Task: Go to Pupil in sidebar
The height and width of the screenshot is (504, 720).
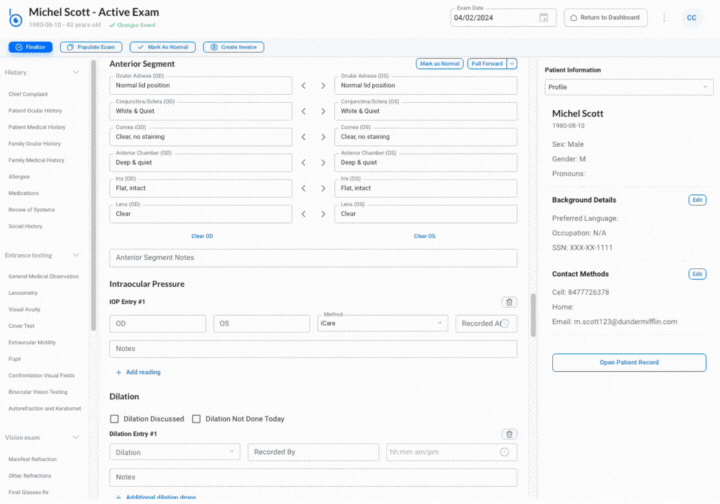Action: [x=15, y=359]
